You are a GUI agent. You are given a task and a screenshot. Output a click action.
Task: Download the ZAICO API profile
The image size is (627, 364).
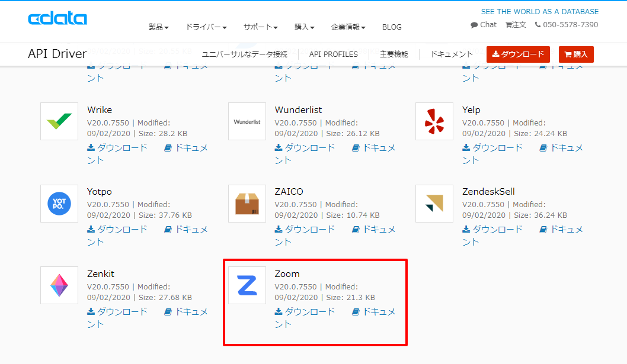(305, 229)
